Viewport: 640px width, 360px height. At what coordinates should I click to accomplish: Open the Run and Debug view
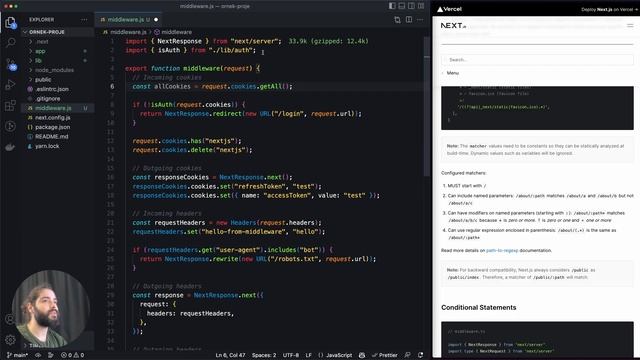11,84
